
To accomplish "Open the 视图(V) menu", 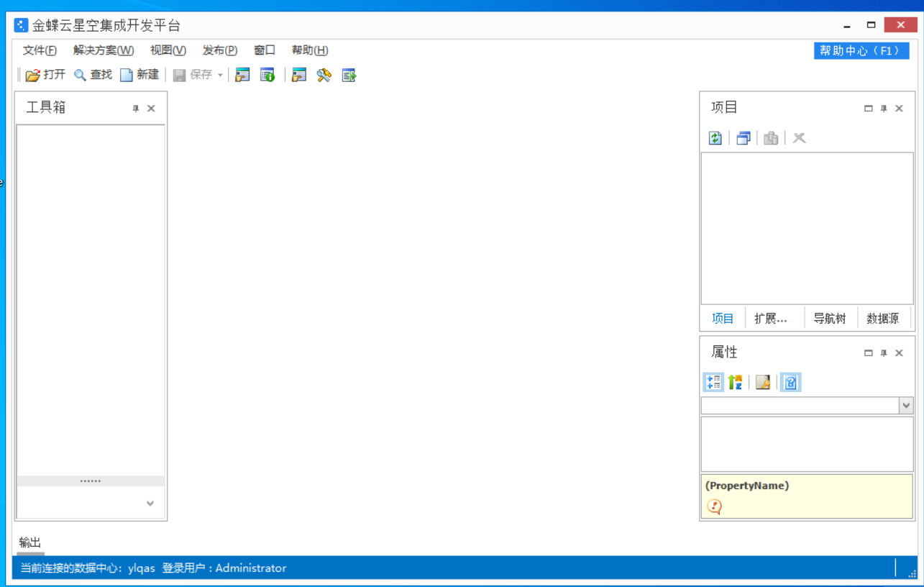I will 168,50.
